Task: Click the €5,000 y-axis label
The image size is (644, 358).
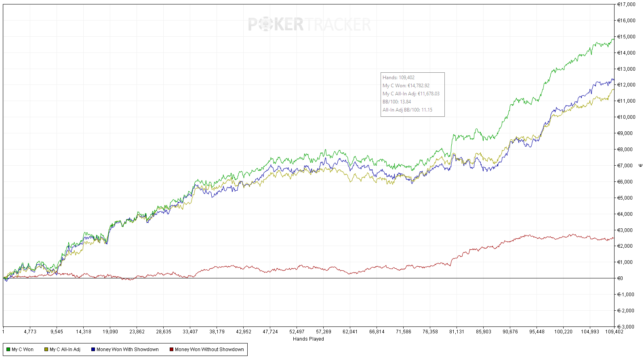Action: click(x=625, y=198)
